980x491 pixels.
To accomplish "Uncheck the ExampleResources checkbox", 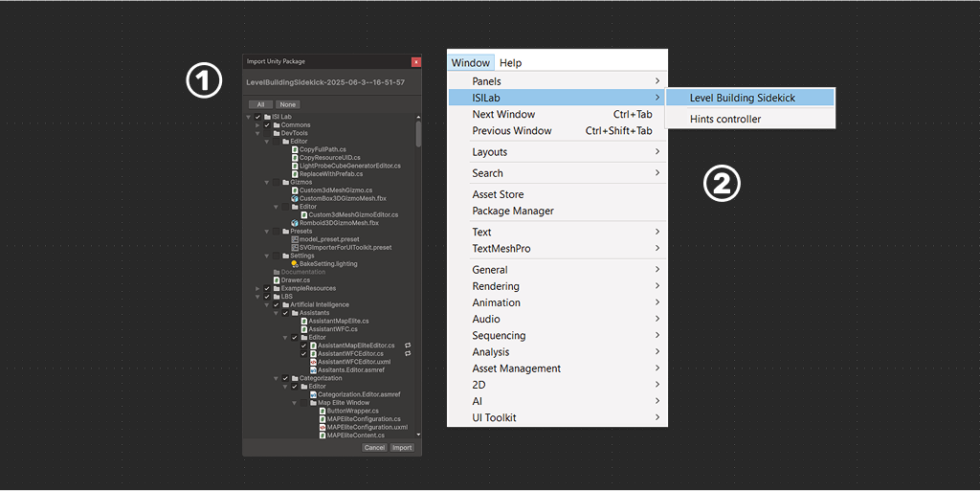I will pos(267,288).
